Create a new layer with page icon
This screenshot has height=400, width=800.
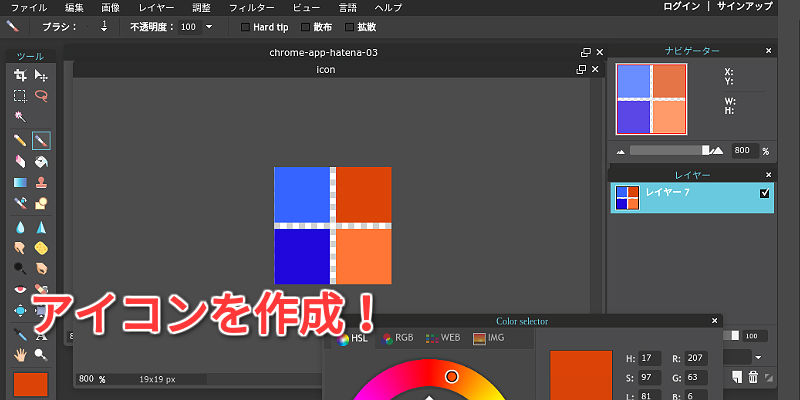point(736,377)
